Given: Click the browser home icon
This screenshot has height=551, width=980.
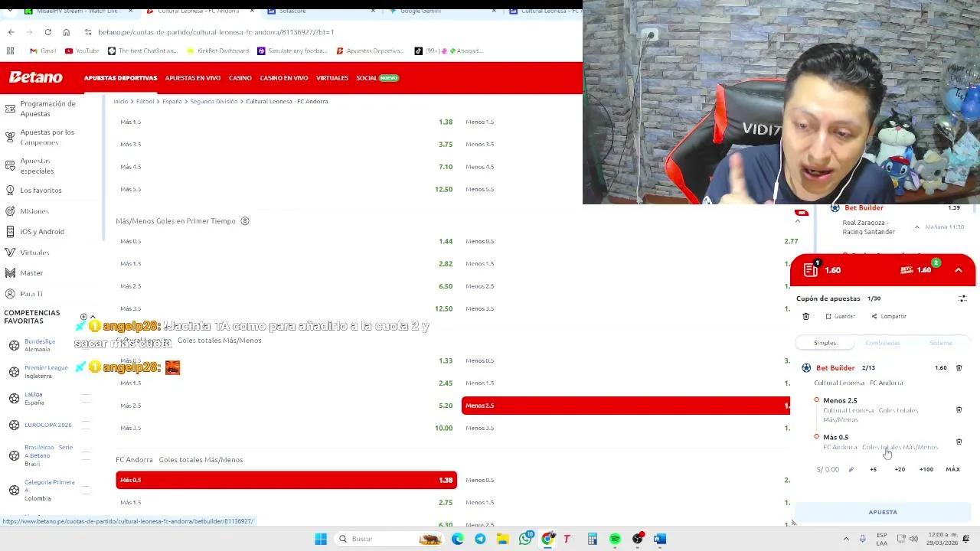Looking at the screenshot, I should pos(67,32).
